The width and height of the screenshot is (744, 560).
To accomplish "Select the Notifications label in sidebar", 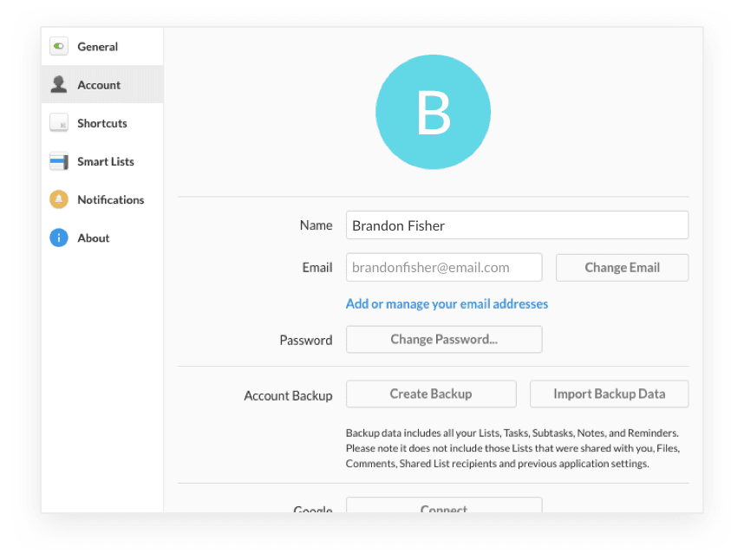I will tap(110, 200).
